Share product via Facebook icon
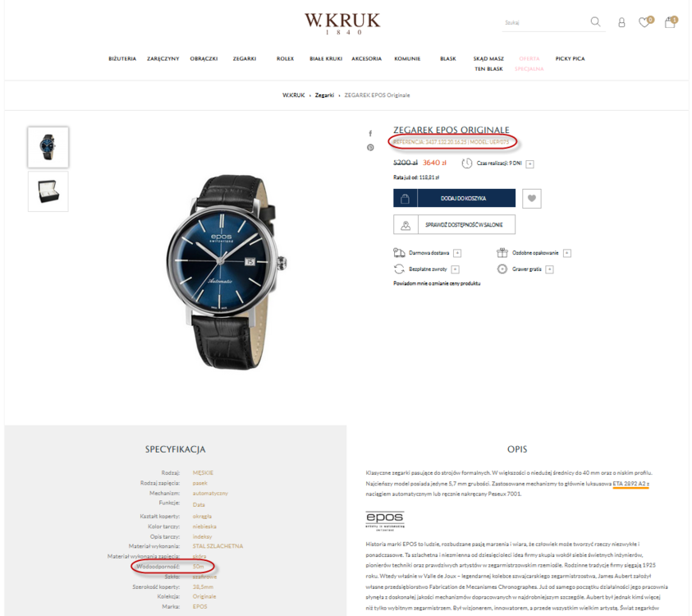 370,133
